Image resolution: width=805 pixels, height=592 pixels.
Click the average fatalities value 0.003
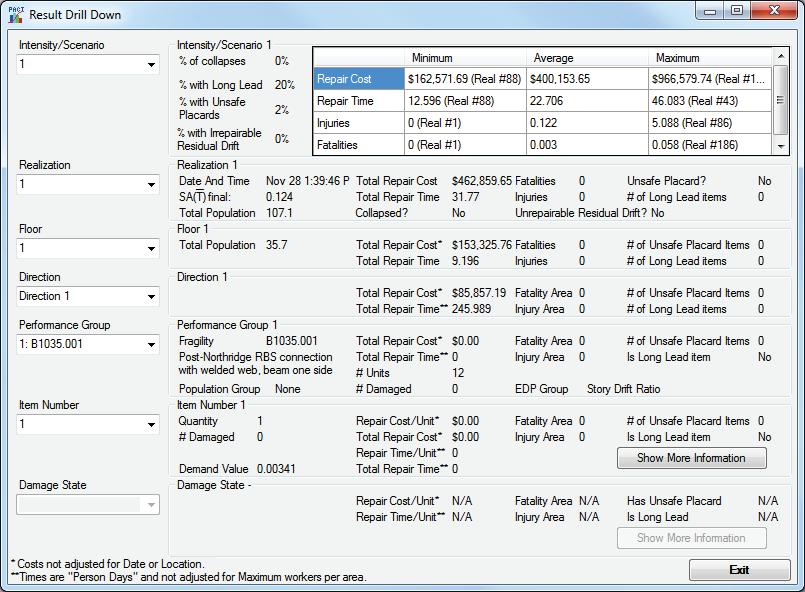click(x=587, y=145)
